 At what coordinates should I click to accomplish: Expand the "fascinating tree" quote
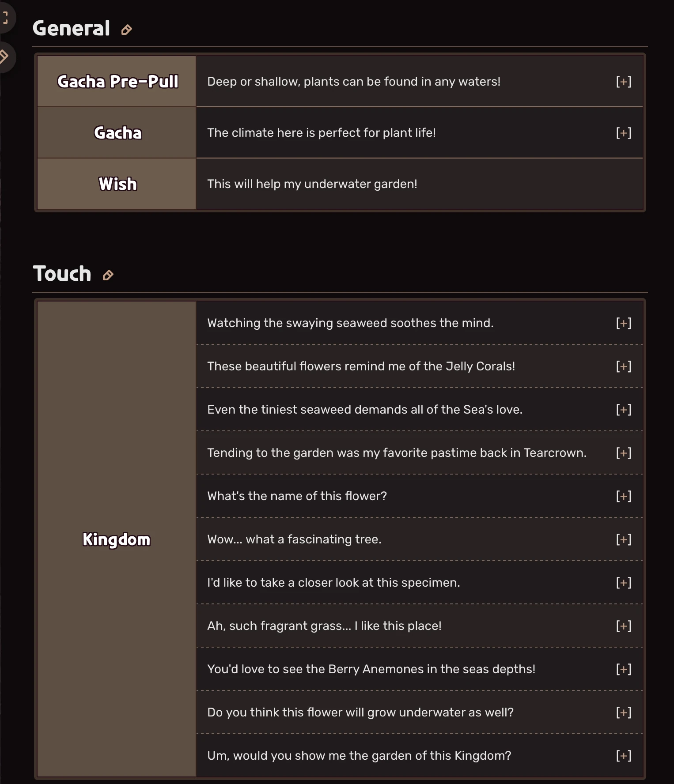pos(623,539)
